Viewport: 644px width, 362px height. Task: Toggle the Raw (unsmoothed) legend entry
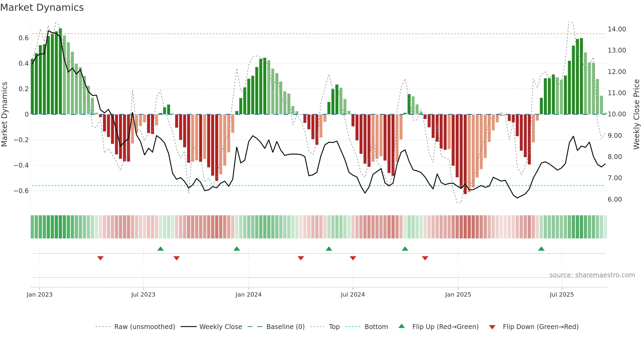135,327
